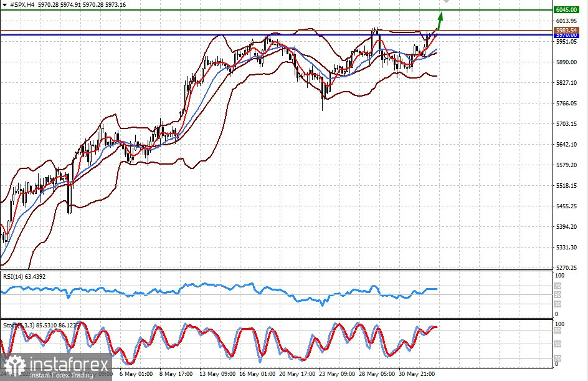The width and height of the screenshot is (588, 381).
Task: Click the 5951.05 price scale value
Action: (x=566, y=42)
